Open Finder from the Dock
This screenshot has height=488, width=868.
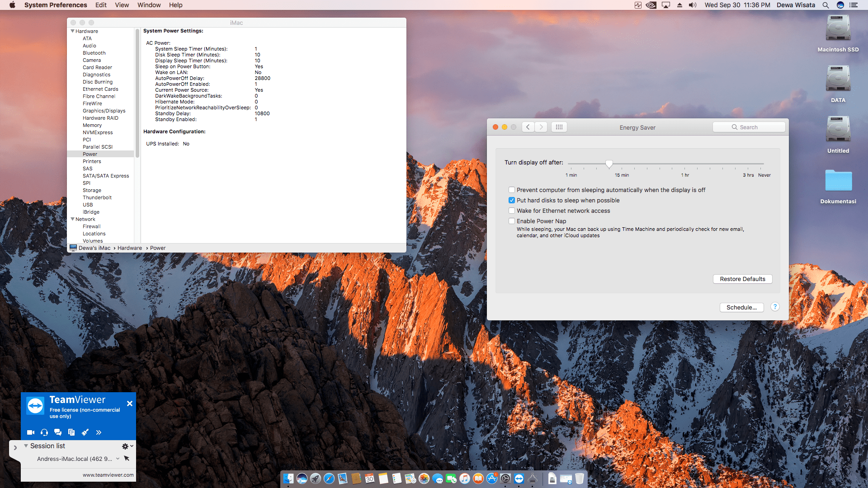pyautogui.click(x=288, y=479)
